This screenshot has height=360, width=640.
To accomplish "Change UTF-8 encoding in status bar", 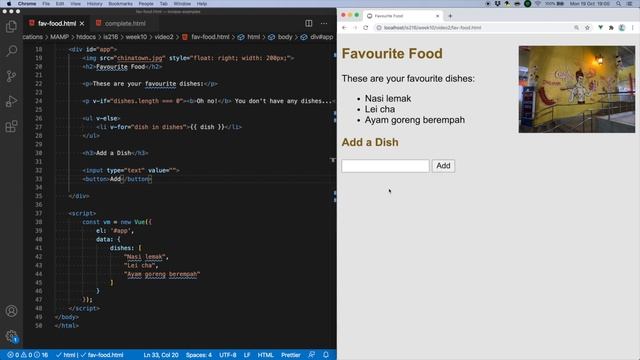I will coord(228,355).
